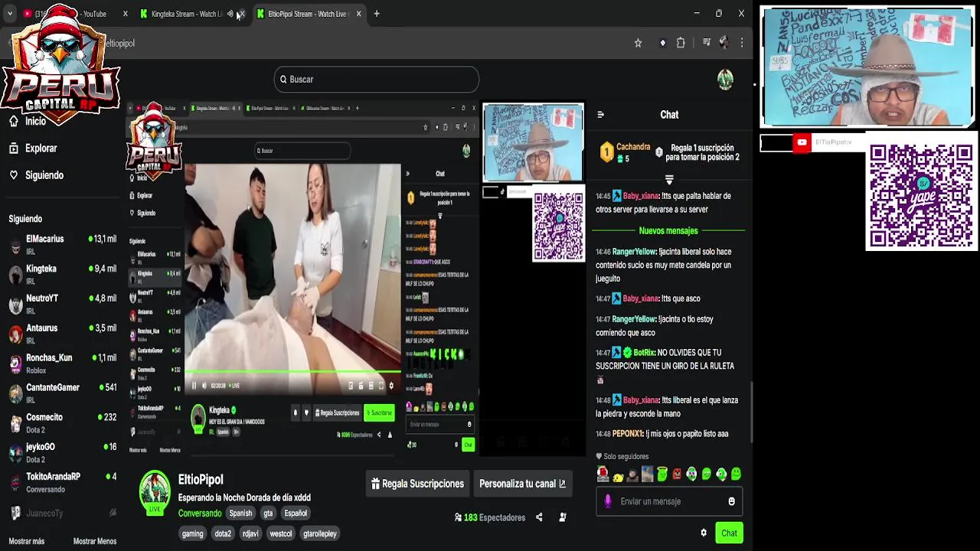980x551 pixels.
Task: Open Personaliza tu canal link
Action: point(522,484)
